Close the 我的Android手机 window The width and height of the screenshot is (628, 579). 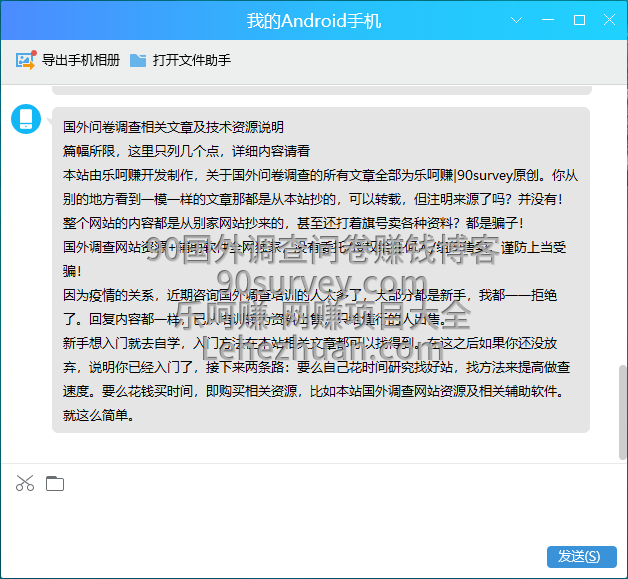pos(610,20)
